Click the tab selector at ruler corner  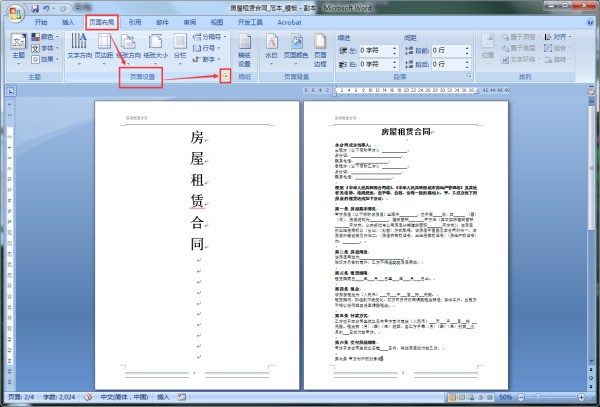pos(10,91)
